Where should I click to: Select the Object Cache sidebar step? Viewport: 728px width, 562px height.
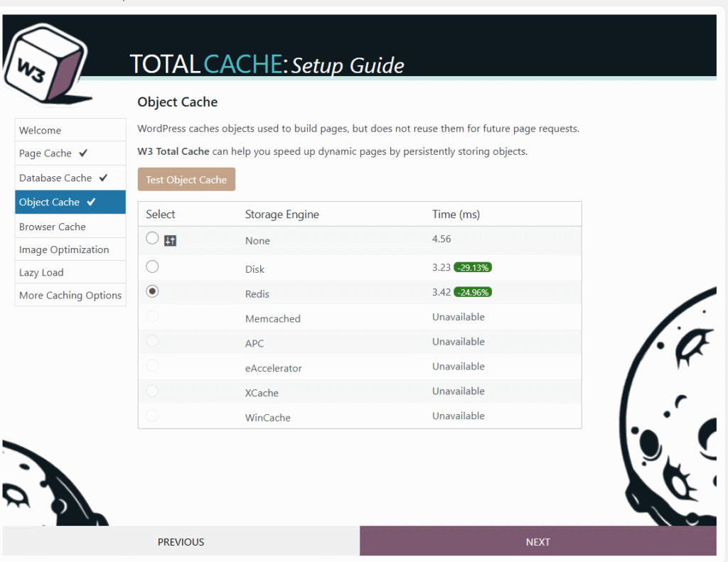click(70, 202)
